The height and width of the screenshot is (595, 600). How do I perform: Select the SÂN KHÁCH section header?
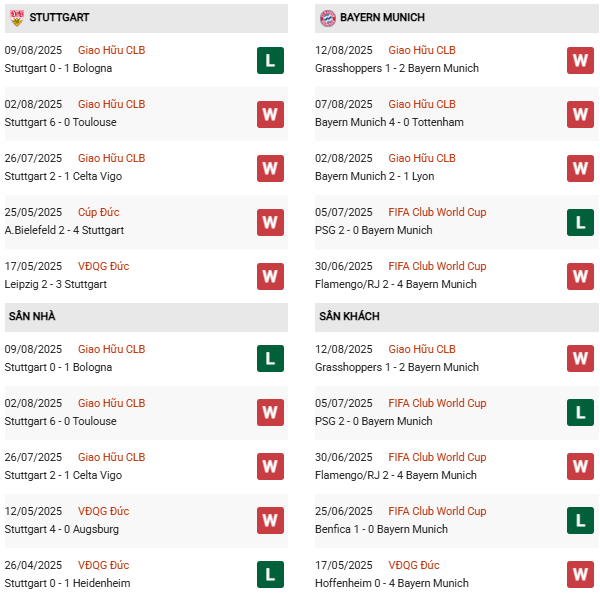coord(349,316)
